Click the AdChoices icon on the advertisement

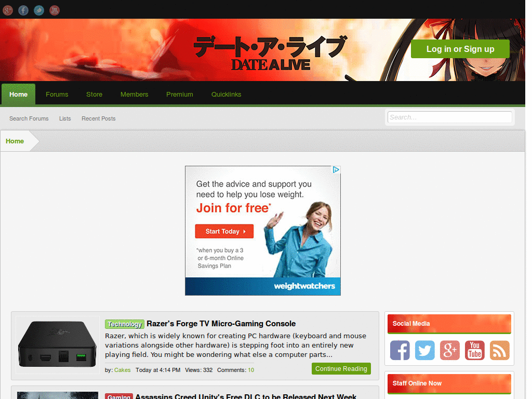(336, 170)
